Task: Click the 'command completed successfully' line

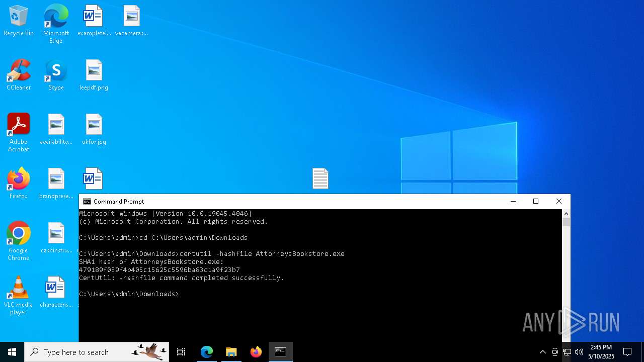Action: (182, 278)
